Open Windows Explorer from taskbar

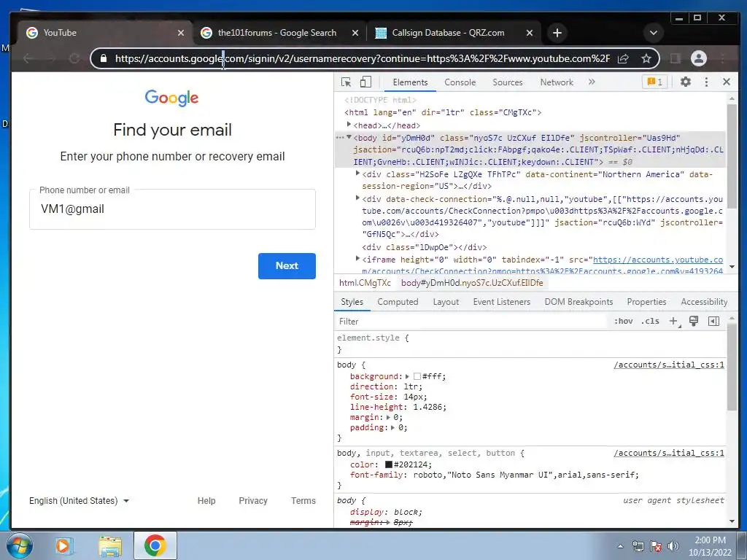(x=110, y=545)
